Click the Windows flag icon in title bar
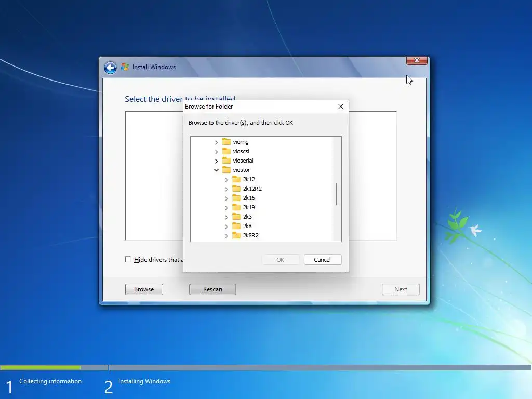The height and width of the screenshot is (399, 532). tap(125, 67)
